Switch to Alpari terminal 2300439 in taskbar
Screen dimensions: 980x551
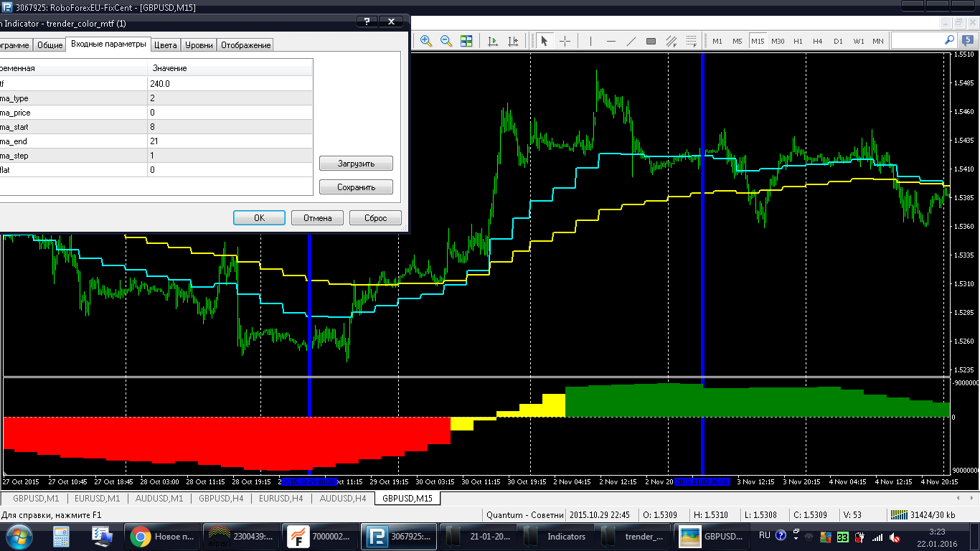[240, 536]
